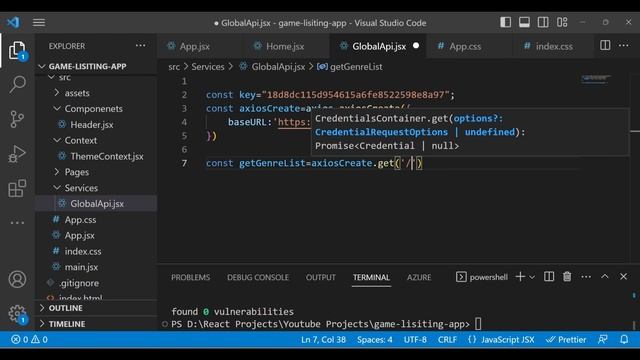Maximize the panel with the up chevron
Image resolution: width=640 pixels, height=360 pixels.
click(605, 277)
